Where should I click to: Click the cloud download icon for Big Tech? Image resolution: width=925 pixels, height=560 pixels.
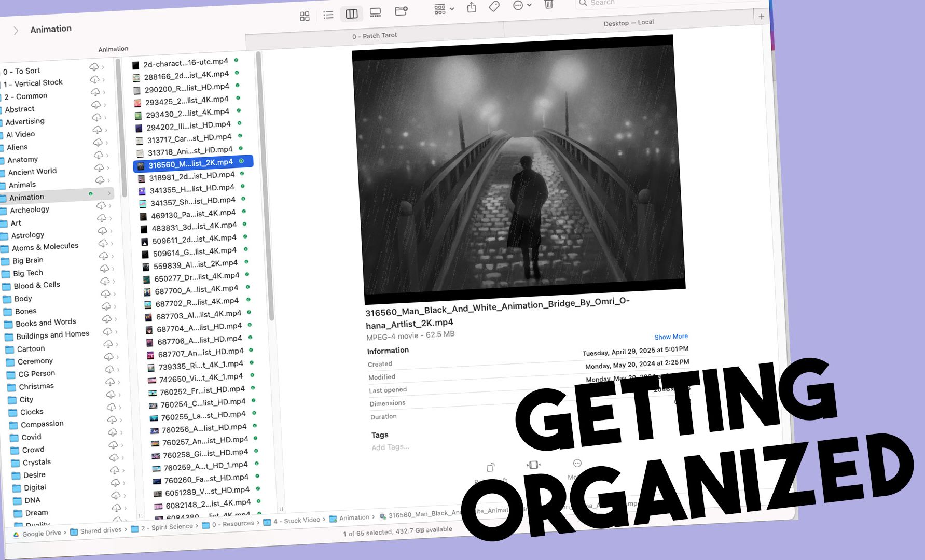click(104, 269)
